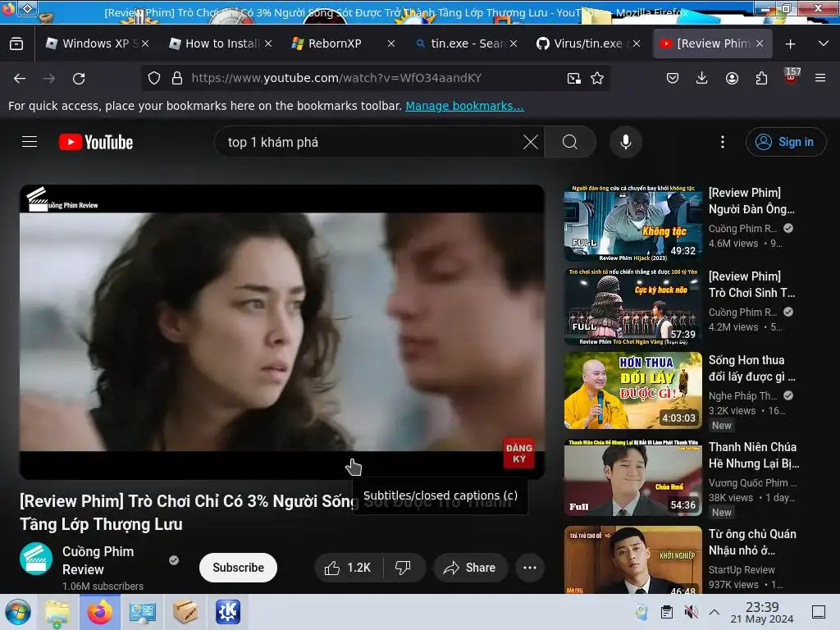
Task: Start voice search with the microphone
Action: (x=626, y=142)
